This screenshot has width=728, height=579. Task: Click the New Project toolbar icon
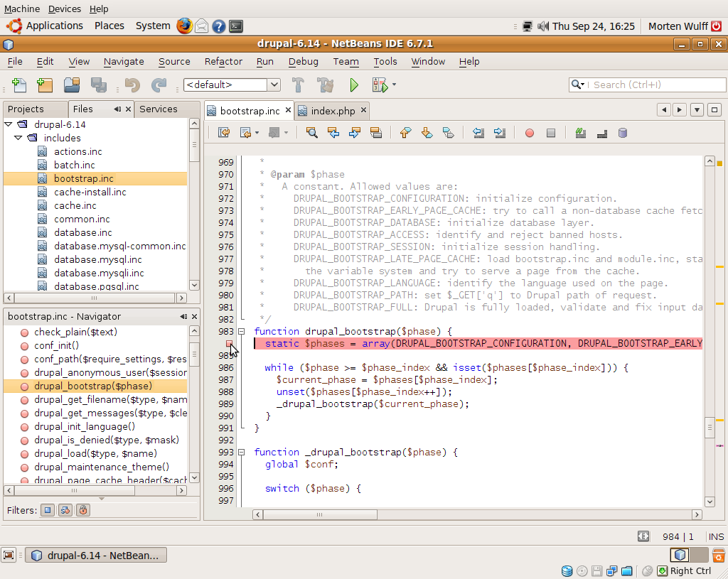click(45, 85)
